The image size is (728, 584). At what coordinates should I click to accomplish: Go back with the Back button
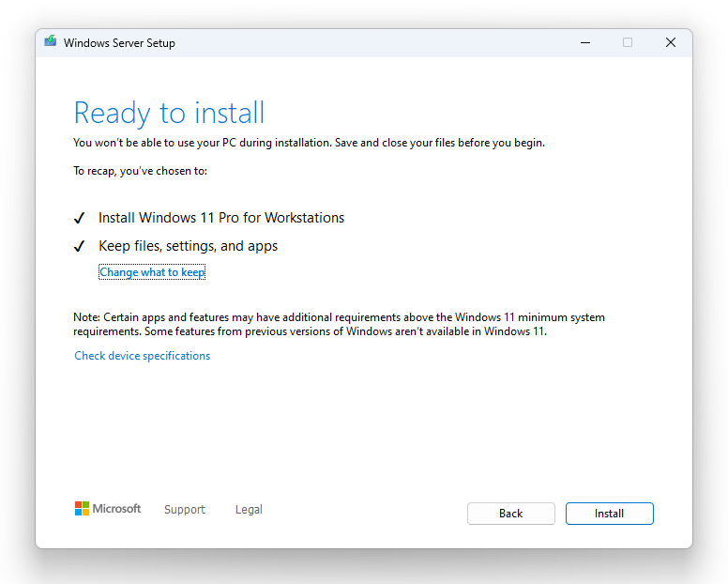tap(510, 514)
